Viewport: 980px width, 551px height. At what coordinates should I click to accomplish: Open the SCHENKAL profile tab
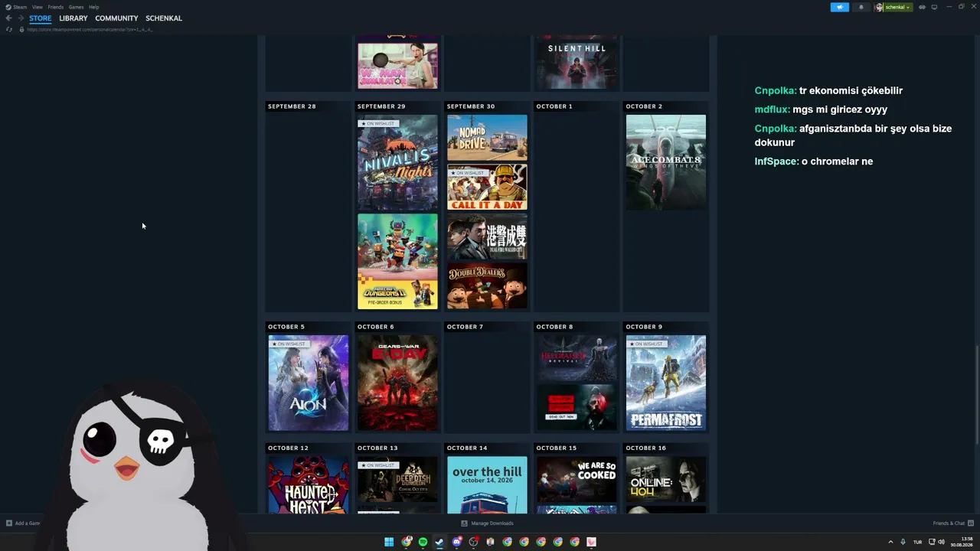tap(164, 18)
